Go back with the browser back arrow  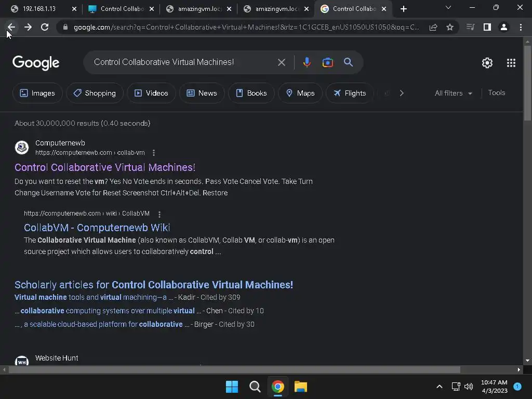[11, 27]
